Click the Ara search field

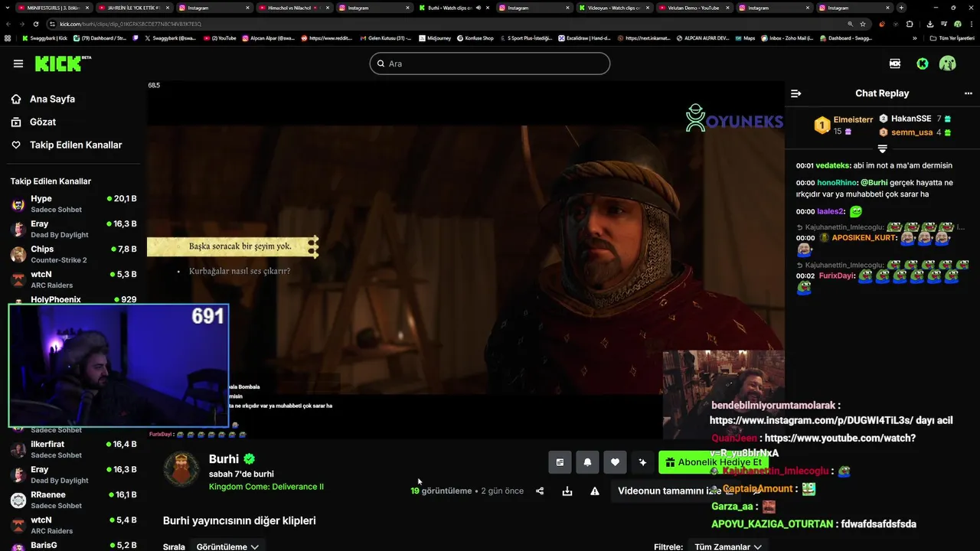click(490, 64)
